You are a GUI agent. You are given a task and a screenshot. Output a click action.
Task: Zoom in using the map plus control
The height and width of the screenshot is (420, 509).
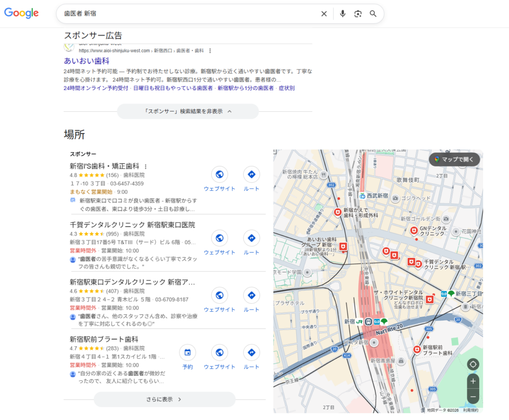tap(473, 382)
